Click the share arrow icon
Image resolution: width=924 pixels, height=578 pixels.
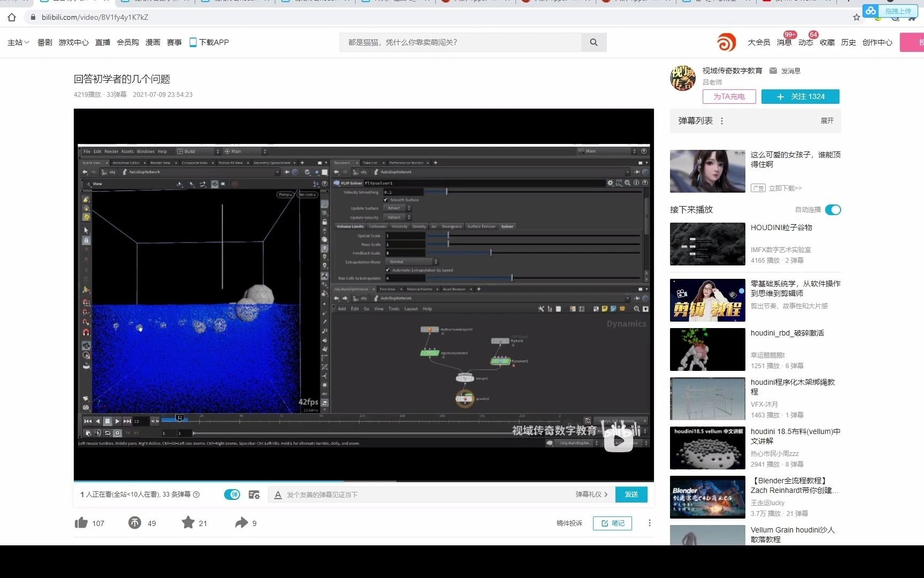tap(242, 523)
